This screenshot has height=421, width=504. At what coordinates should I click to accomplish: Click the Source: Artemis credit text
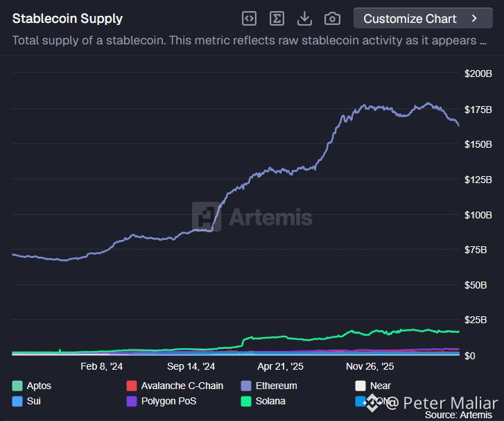[x=458, y=415]
